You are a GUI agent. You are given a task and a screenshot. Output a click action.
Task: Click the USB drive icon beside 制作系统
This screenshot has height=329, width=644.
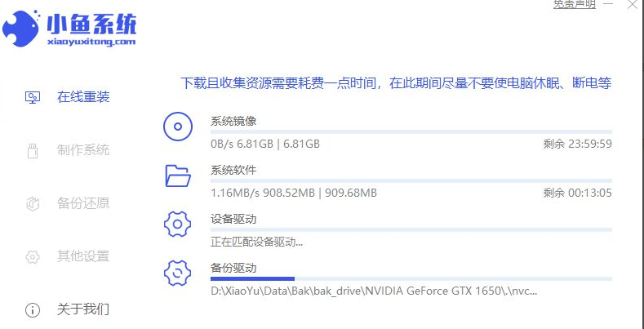[33, 151]
